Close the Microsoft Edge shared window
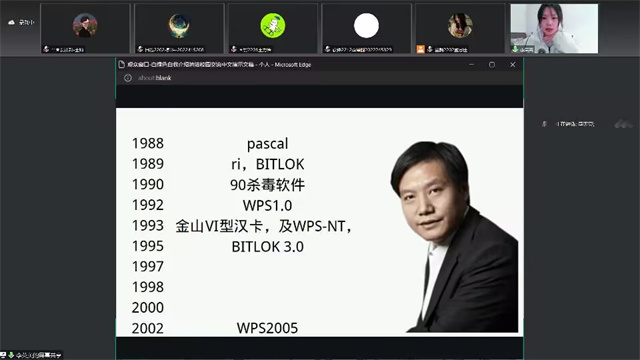640x360 pixels. (513, 64)
